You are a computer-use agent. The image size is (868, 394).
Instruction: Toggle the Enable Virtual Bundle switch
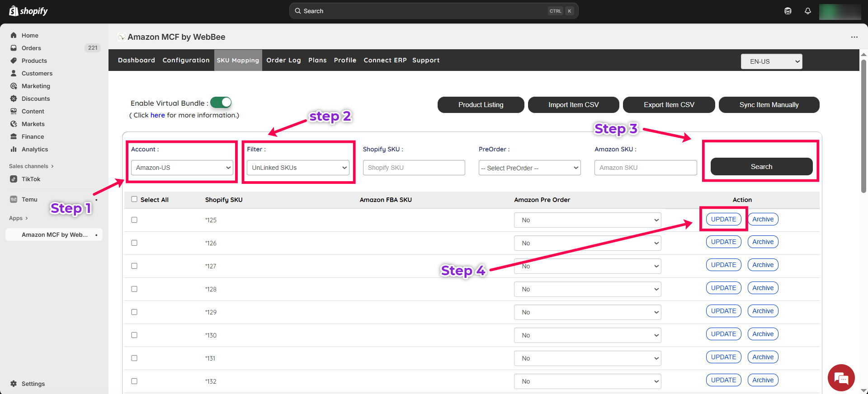click(221, 103)
